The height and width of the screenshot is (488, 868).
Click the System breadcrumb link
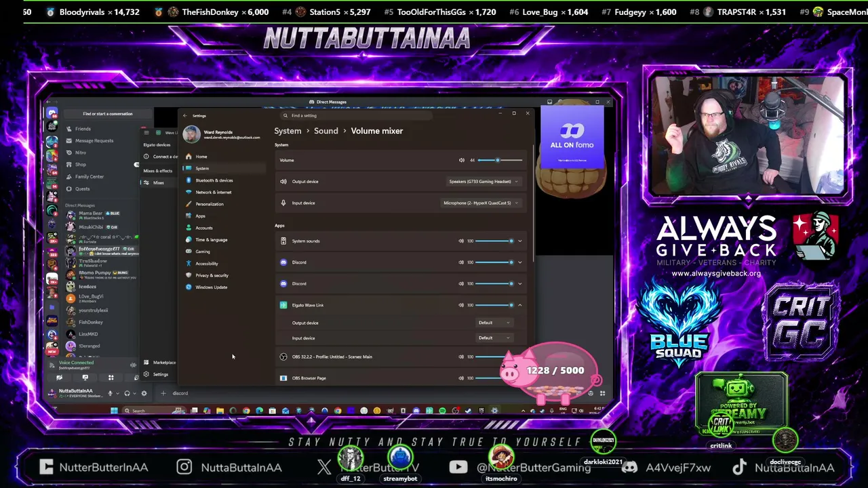288,131
